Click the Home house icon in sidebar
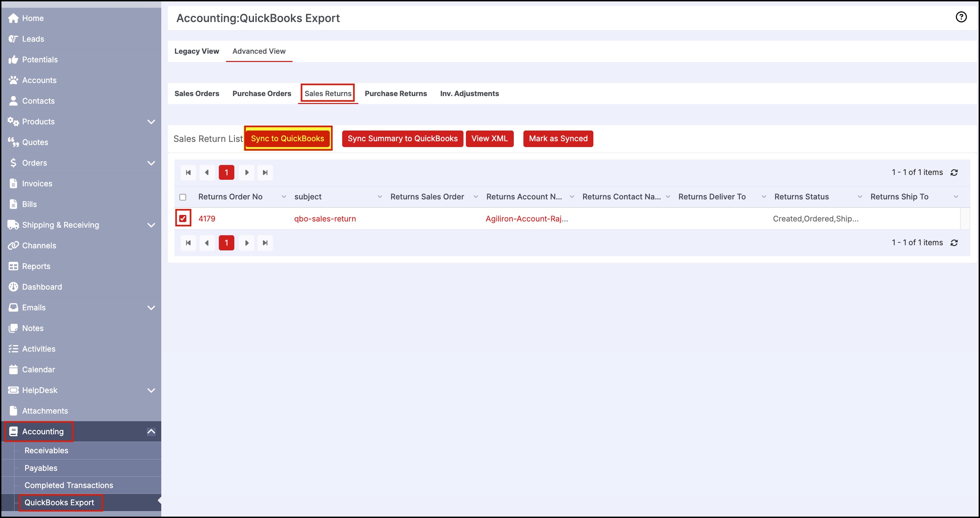Image resolution: width=980 pixels, height=518 pixels. click(x=13, y=18)
